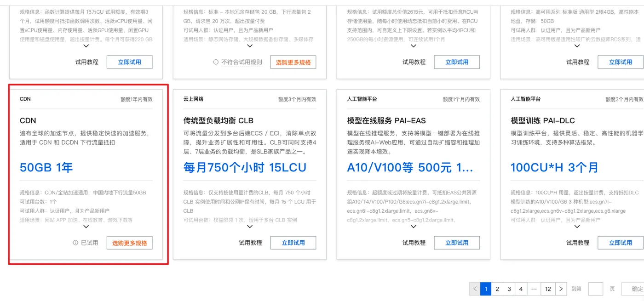Click the 已试用 status text

(90, 243)
